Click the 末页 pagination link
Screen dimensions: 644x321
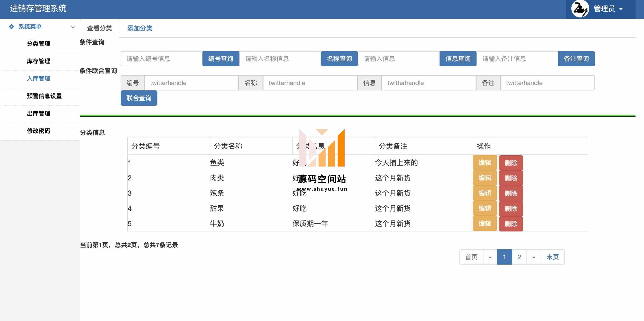coord(552,257)
